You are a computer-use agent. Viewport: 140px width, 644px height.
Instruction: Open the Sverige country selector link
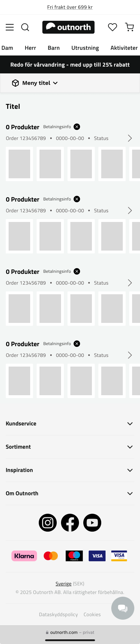tap(64, 584)
